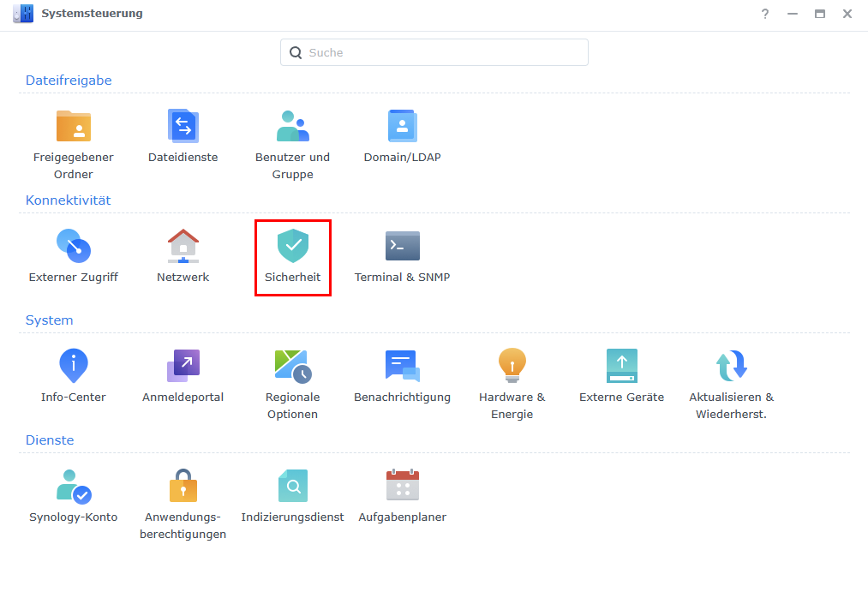Open Terminal & SNMP settings

click(x=402, y=247)
